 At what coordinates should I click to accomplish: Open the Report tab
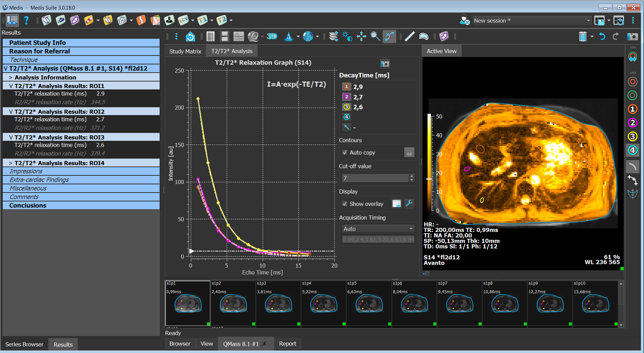coord(287,343)
